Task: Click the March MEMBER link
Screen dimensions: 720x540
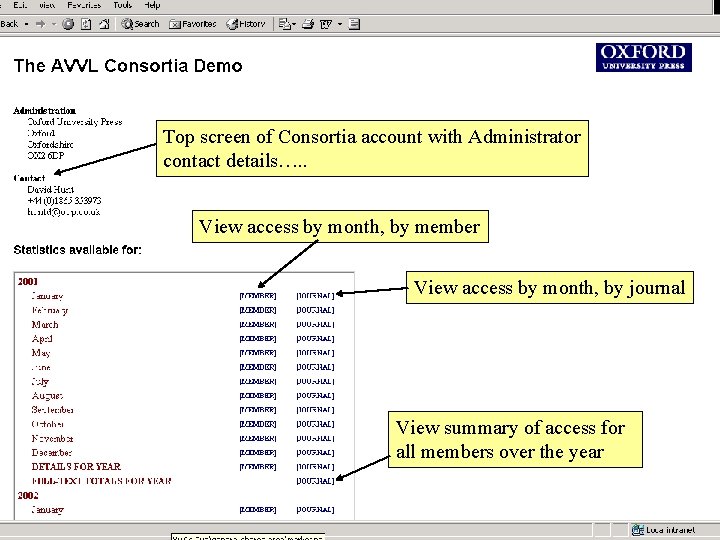Action: (258, 324)
